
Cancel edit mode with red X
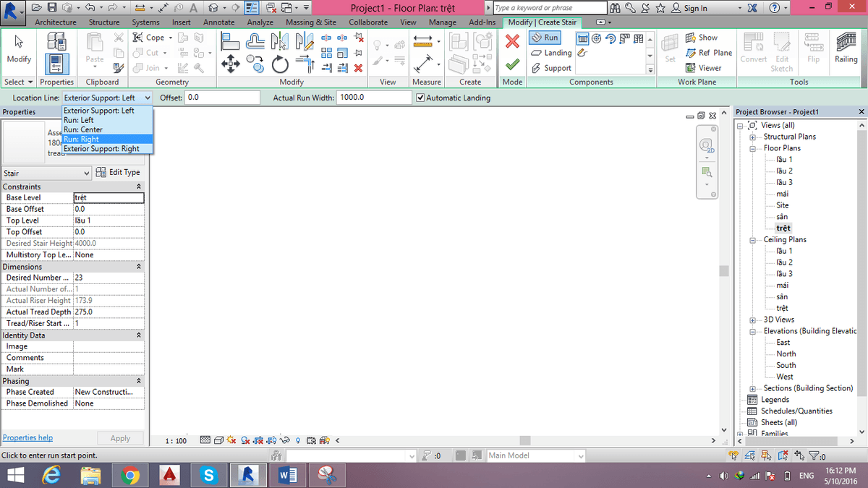[x=512, y=41]
